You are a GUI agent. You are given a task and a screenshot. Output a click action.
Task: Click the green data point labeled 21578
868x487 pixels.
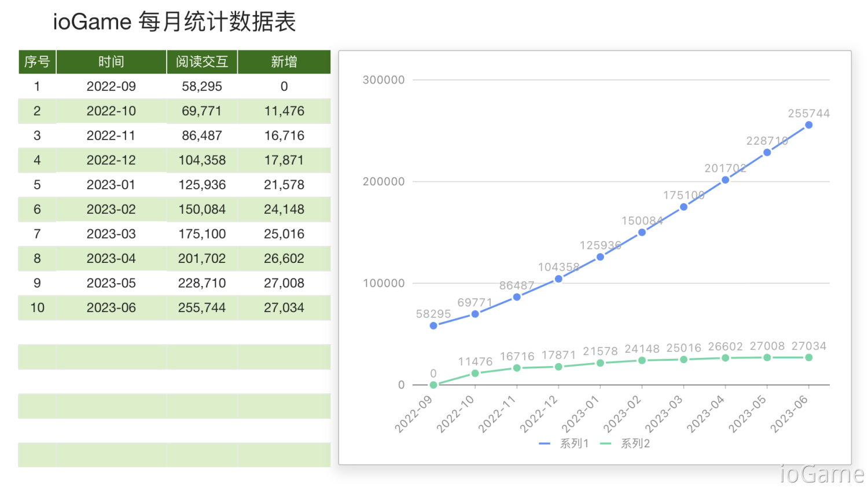pos(600,363)
